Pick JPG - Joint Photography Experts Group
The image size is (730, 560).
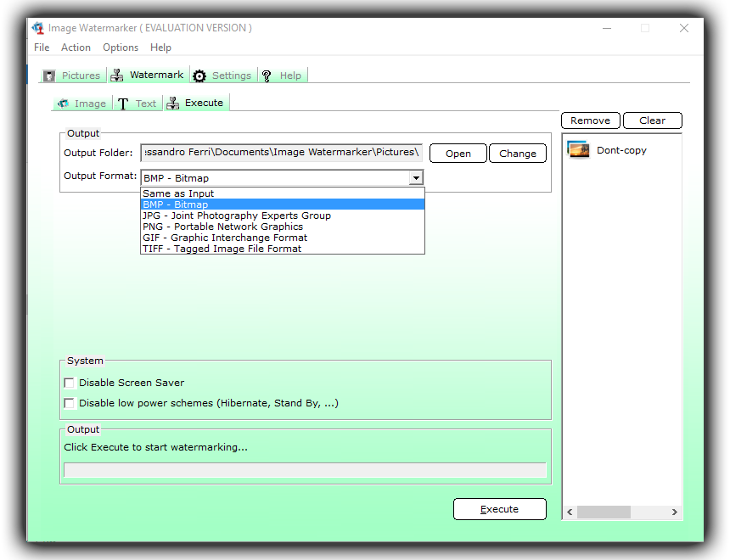tap(282, 216)
